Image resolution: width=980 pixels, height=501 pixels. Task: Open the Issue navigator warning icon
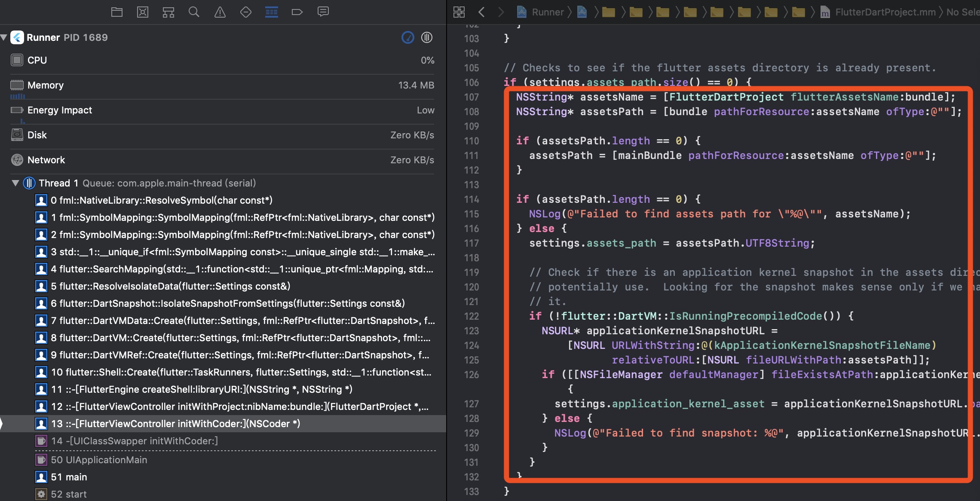point(220,12)
